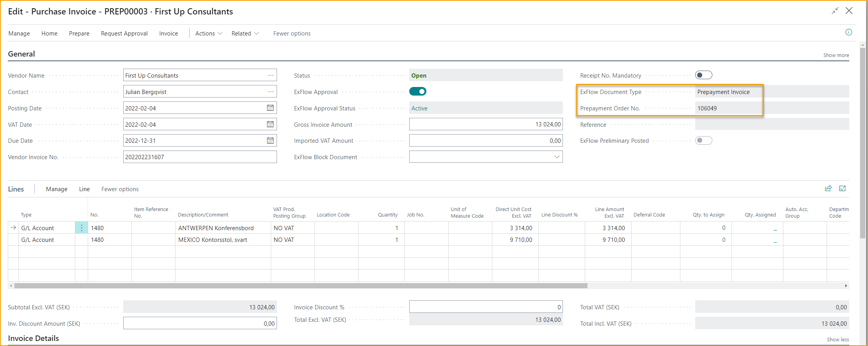
Task: Collapse the page with the shrink arrows icon
Action: (835, 11)
